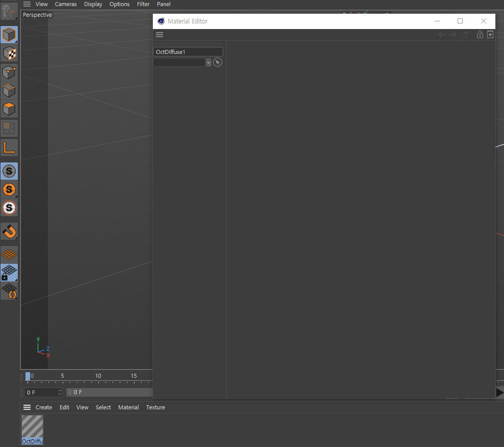Open the Cameras menu

click(66, 4)
